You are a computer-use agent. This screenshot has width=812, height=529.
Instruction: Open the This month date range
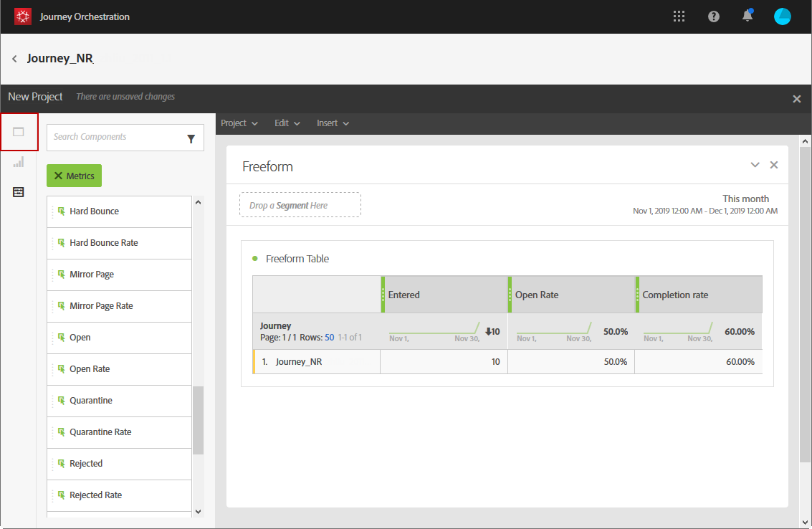[x=704, y=205]
